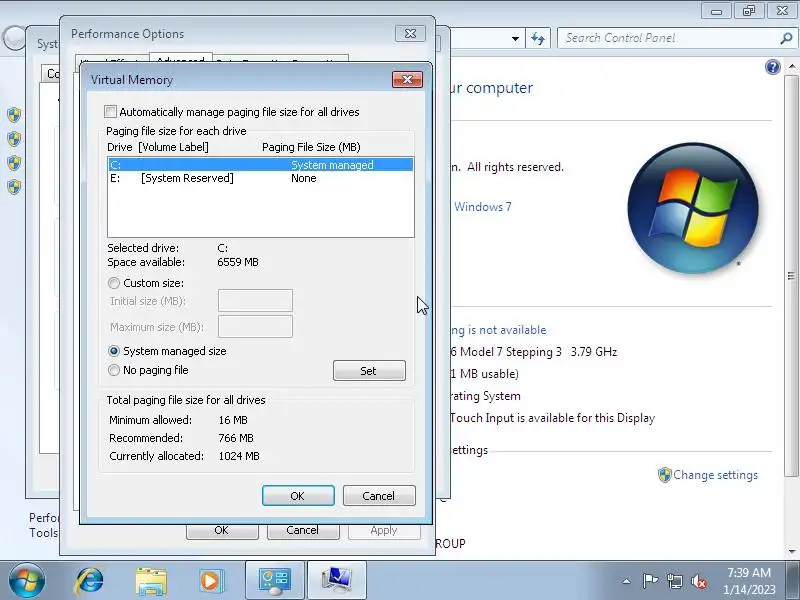Open Action Center flag icon in tray
The height and width of the screenshot is (600, 800).
pyautogui.click(x=650, y=581)
